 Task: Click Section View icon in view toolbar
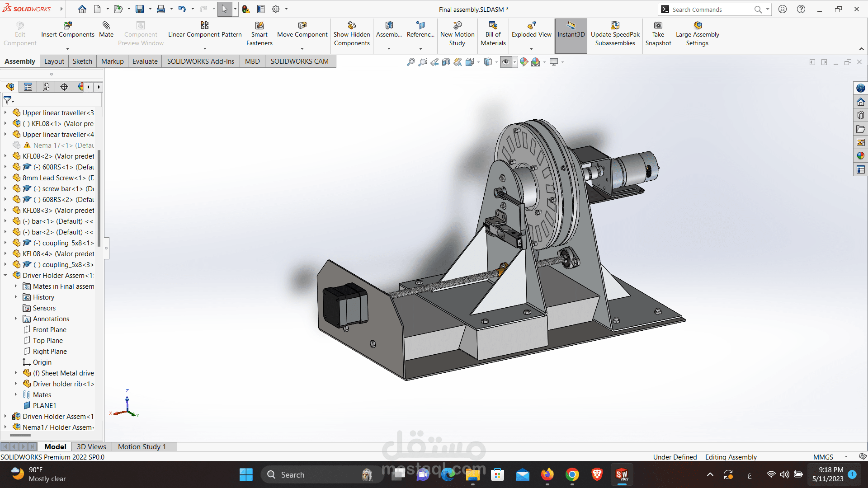tap(446, 62)
